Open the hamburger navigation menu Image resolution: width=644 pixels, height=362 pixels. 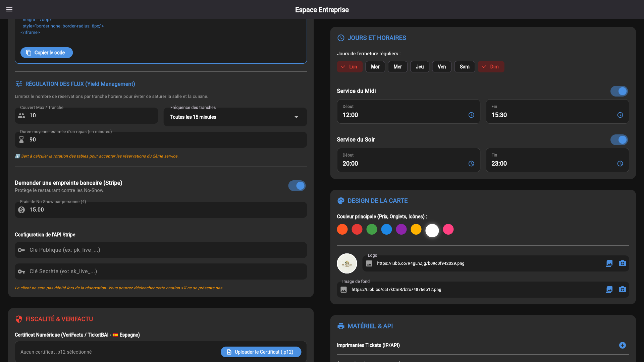pyautogui.click(x=9, y=9)
